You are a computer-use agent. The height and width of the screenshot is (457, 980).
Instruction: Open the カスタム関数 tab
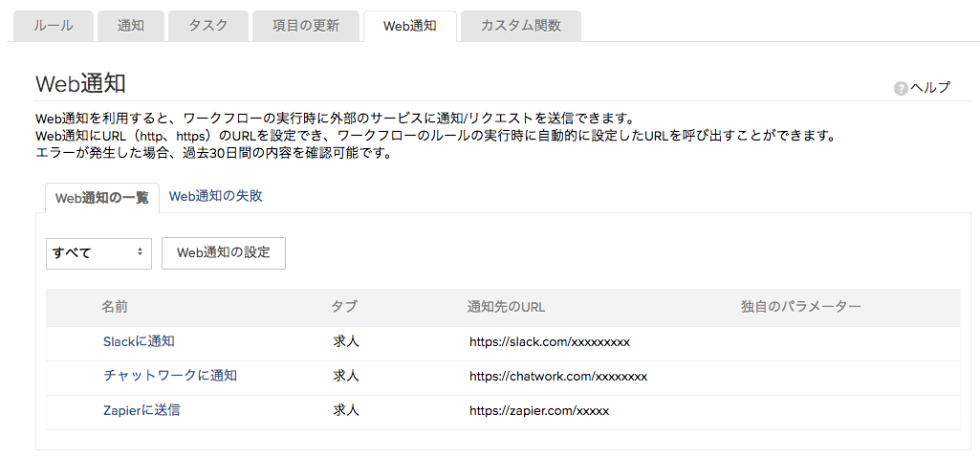pos(521,26)
